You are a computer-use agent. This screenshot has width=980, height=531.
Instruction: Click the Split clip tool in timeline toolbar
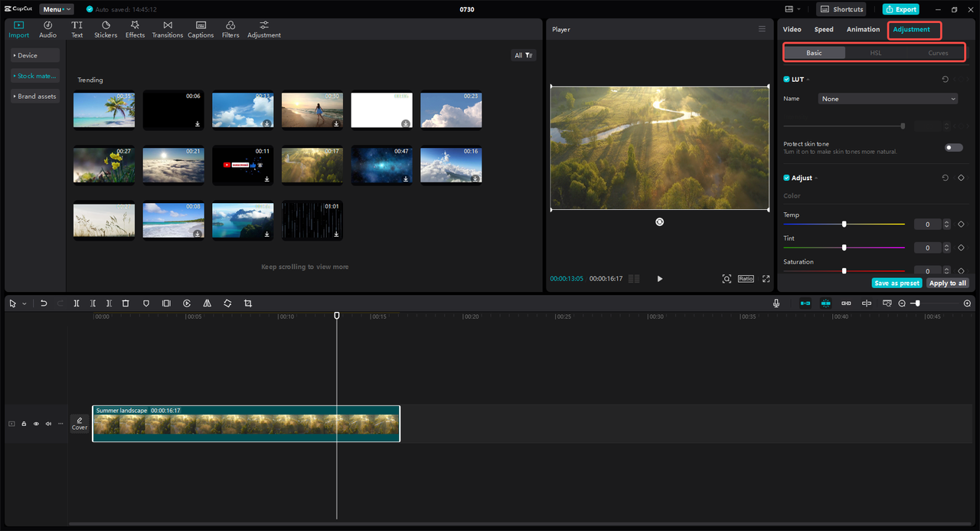click(77, 303)
